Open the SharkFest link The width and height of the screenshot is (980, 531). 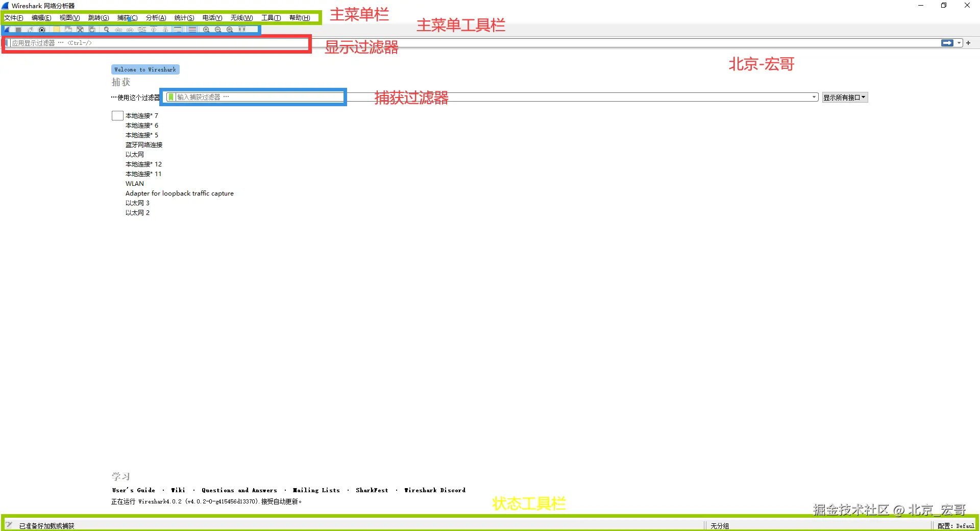[x=372, y=490]
